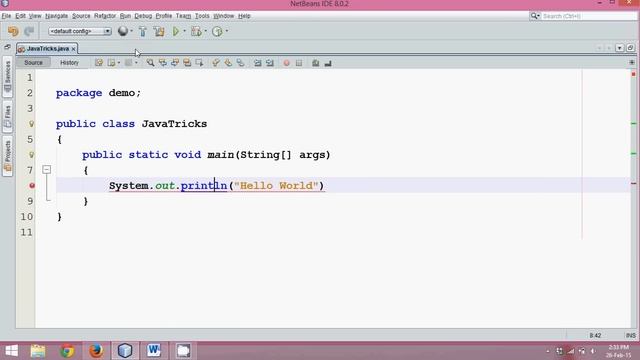Click the split editor handle at top right
The image size is (640, 360).
tap(632, 63)
